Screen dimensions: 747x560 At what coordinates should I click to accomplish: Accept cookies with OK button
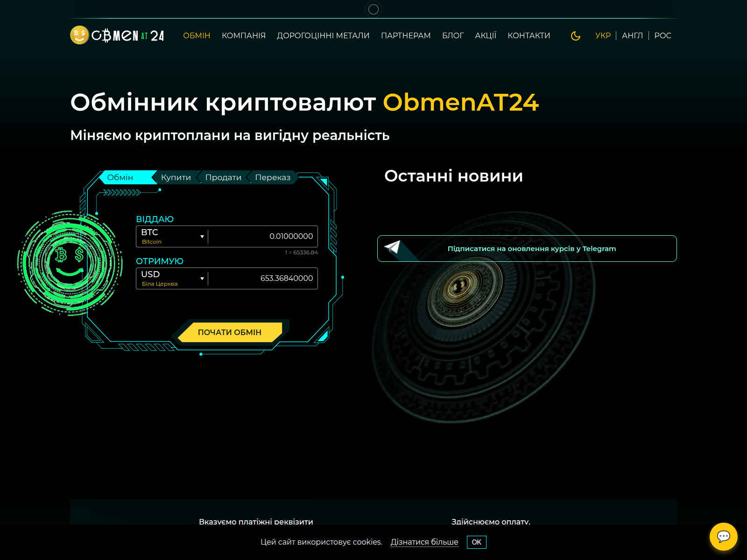point(476,542)
